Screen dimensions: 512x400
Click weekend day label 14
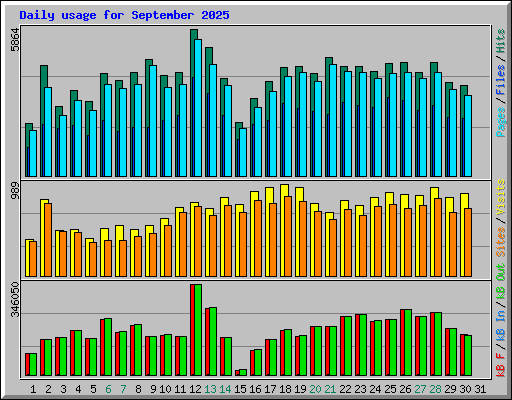(x=225, y=389)
